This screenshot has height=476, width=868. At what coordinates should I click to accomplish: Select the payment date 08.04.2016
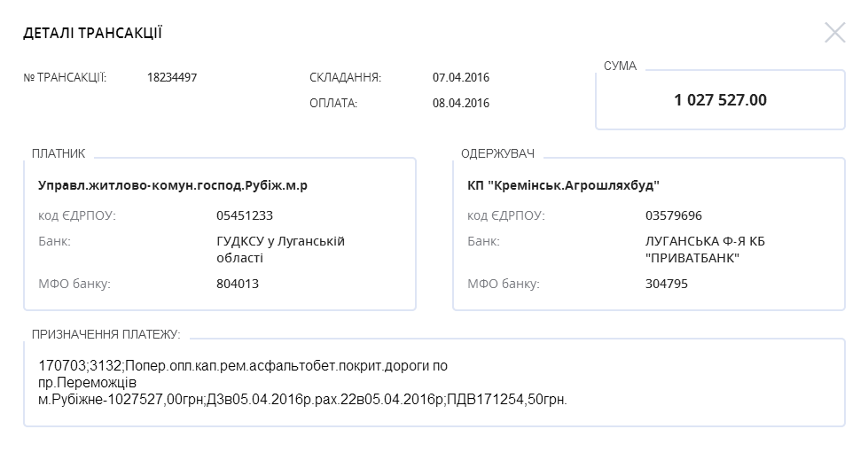click(x=461, y=103)
